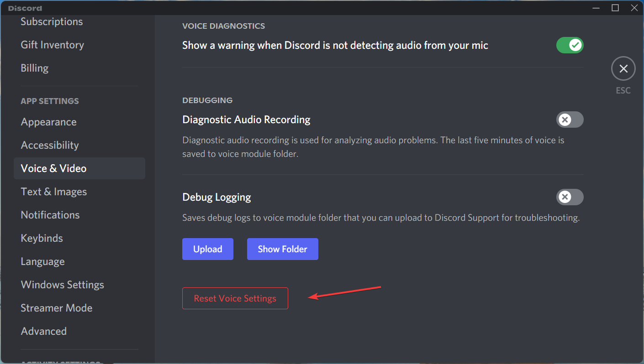This screenshot has width=644, height=364.
Task: Enable Diagnostic Audio Recording
Action: click(x=570, y=120)
